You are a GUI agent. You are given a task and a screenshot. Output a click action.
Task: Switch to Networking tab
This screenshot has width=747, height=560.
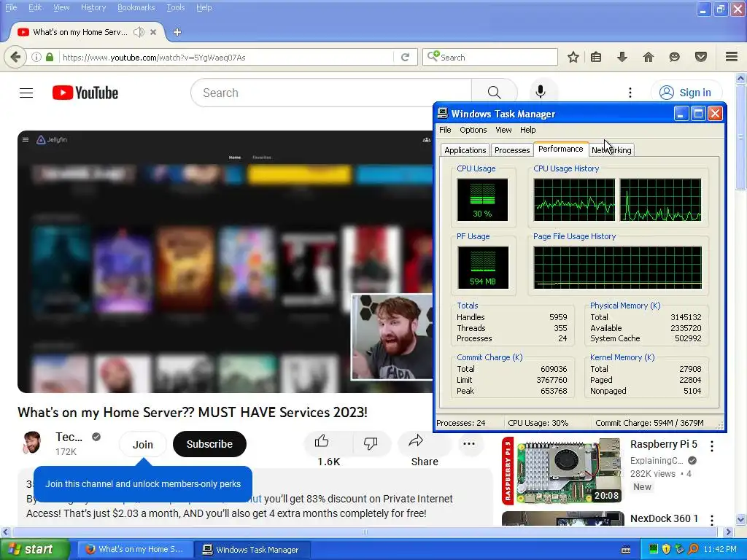(x=612, y=150)
